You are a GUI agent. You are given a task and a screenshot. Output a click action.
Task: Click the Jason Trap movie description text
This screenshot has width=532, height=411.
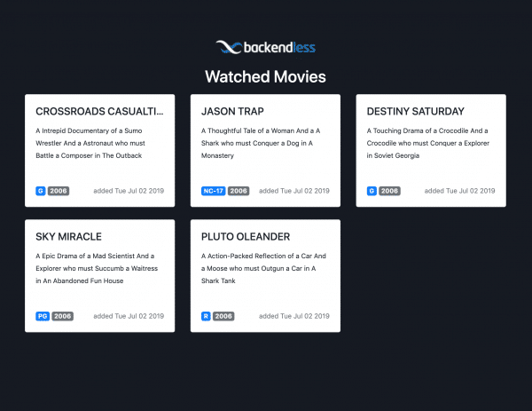point(261,143)
